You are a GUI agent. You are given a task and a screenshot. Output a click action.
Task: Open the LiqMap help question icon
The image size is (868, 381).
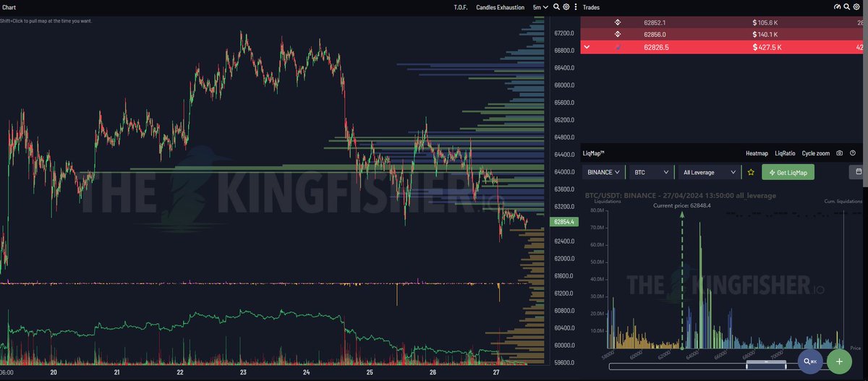[853, 153]
